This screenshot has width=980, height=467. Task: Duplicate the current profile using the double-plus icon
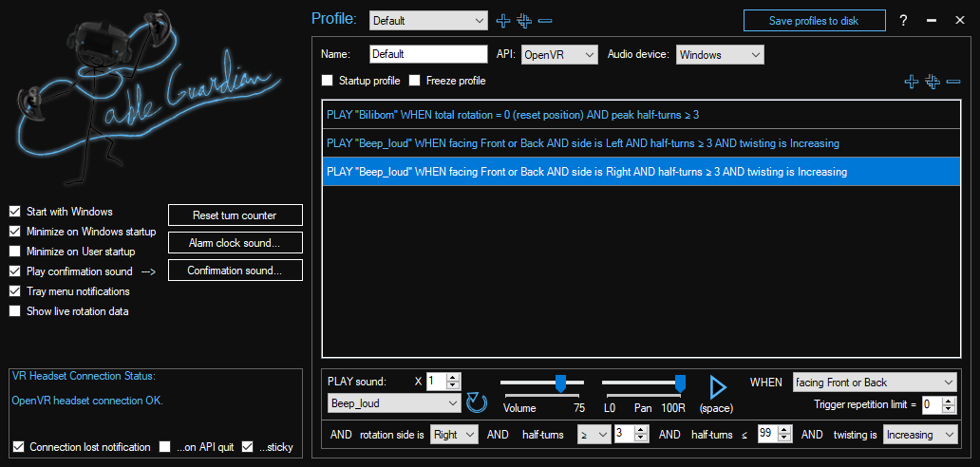pos(524,21)
